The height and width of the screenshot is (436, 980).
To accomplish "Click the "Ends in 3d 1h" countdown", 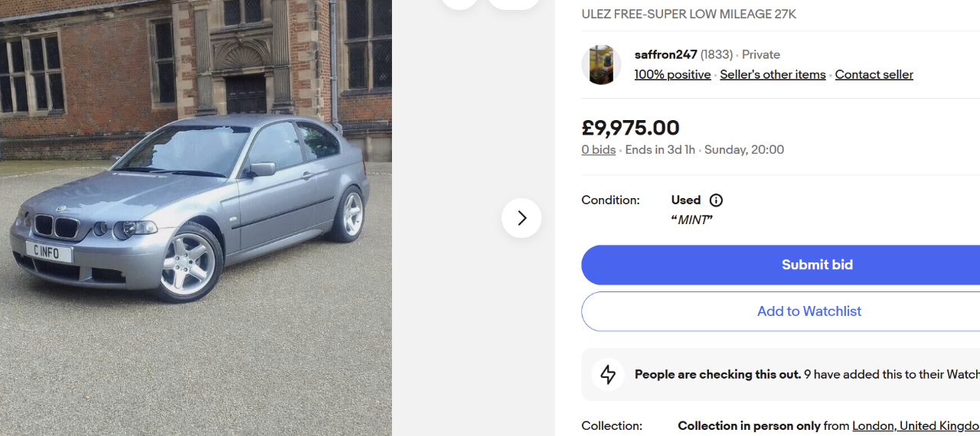I will [x=660, y=150].
